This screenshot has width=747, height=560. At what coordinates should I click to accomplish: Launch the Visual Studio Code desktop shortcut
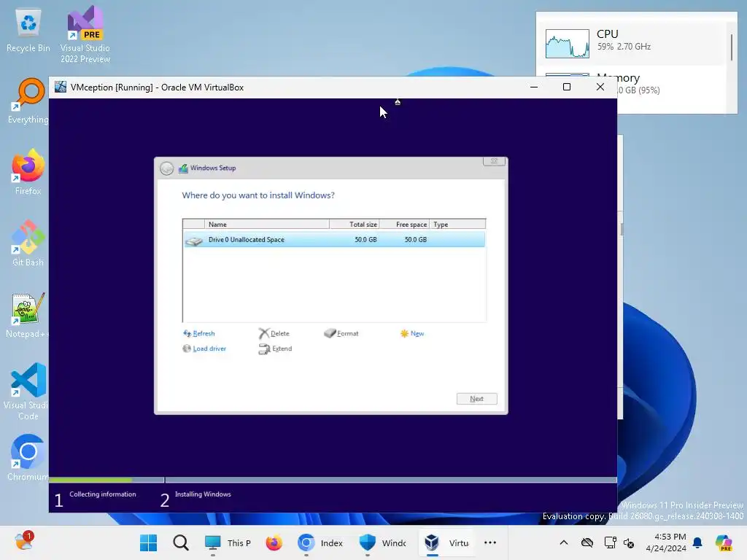26,392
